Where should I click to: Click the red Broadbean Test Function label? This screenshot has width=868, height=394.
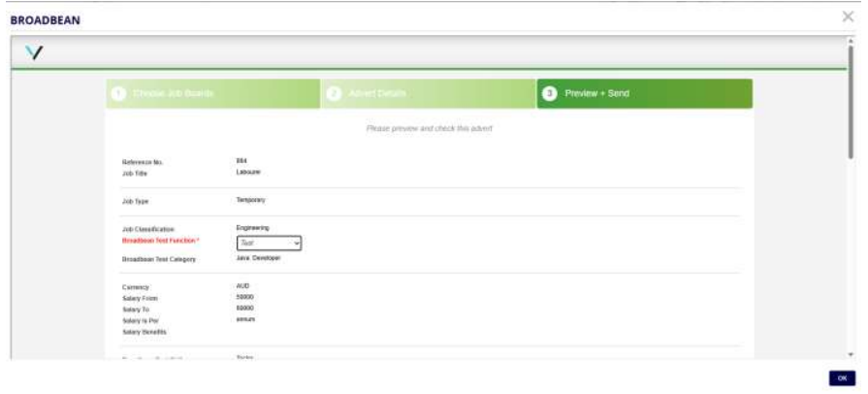(x=161, y=241)
